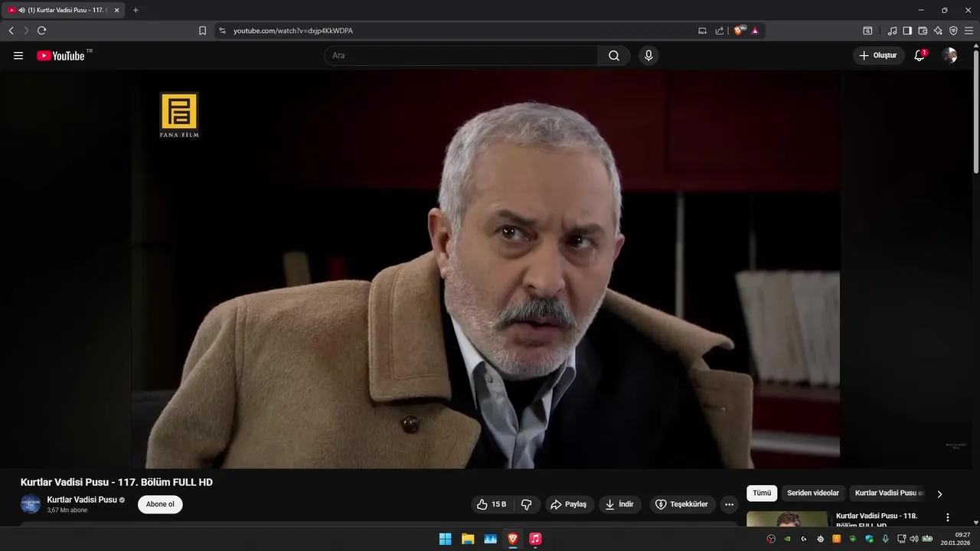Screen dimensions: 980x551
Task: Open the Brave search tabs icon
Action: point(867,31)
